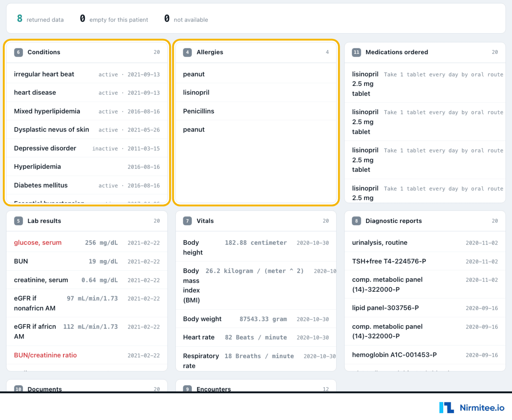Select the Penicillins allergy entry
The image size is (512, 420).
click(256, 111)
